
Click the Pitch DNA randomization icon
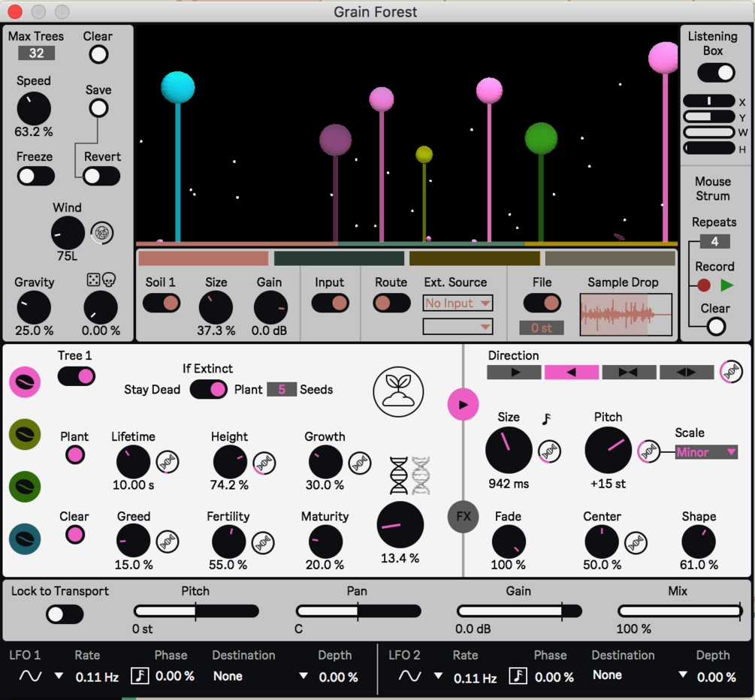coord(648,451)
